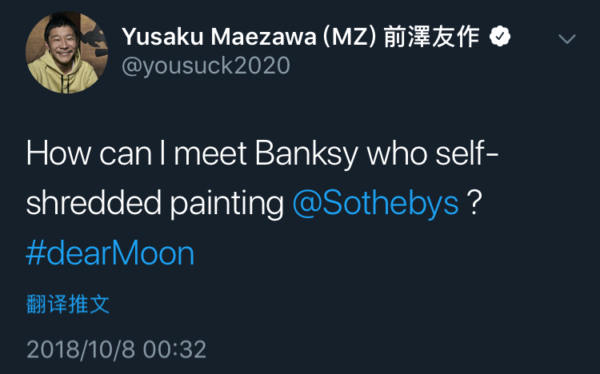Viewport: 600px width, 374px height.
Task: Click the question mark after @Sothebys
Action: click(x=474, y=203)
